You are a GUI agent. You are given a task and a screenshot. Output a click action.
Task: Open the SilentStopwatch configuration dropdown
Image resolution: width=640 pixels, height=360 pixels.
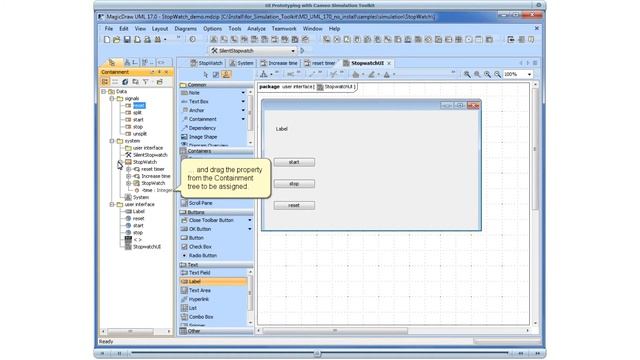(293, 51)
